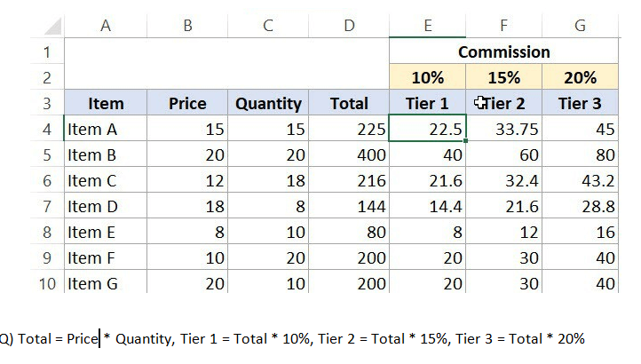641x364 pixels.
Task: Select the 15% commission rate cell
Action: 503,77
